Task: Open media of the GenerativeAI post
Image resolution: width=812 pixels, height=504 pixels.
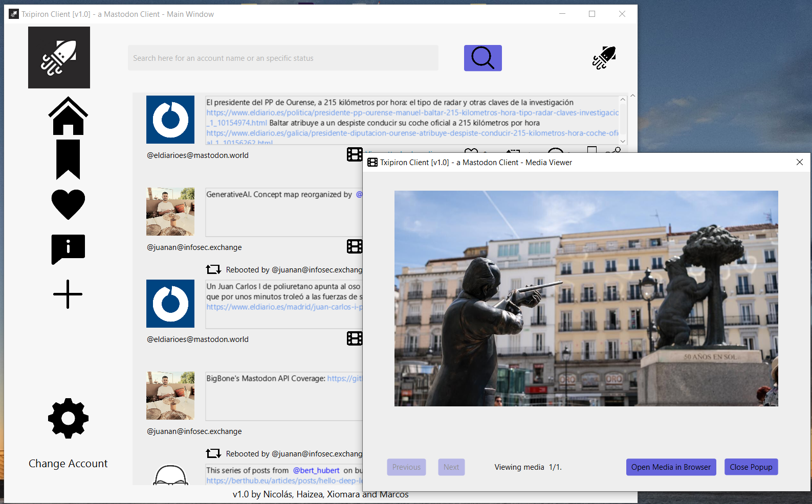Action: [x=355, y=246]
